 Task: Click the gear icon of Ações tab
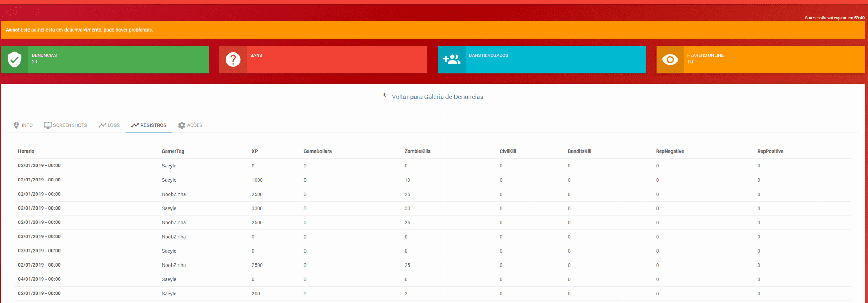[x=182, y=125]
